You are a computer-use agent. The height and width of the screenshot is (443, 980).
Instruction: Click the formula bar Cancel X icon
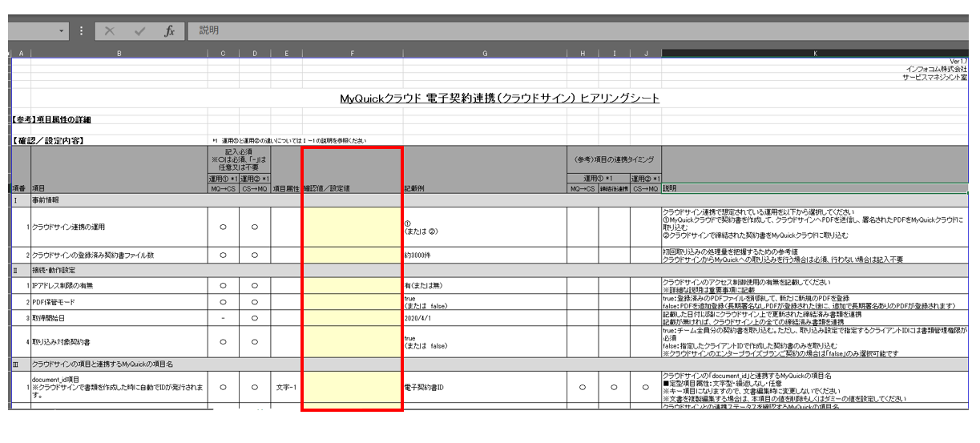point(110,31)
